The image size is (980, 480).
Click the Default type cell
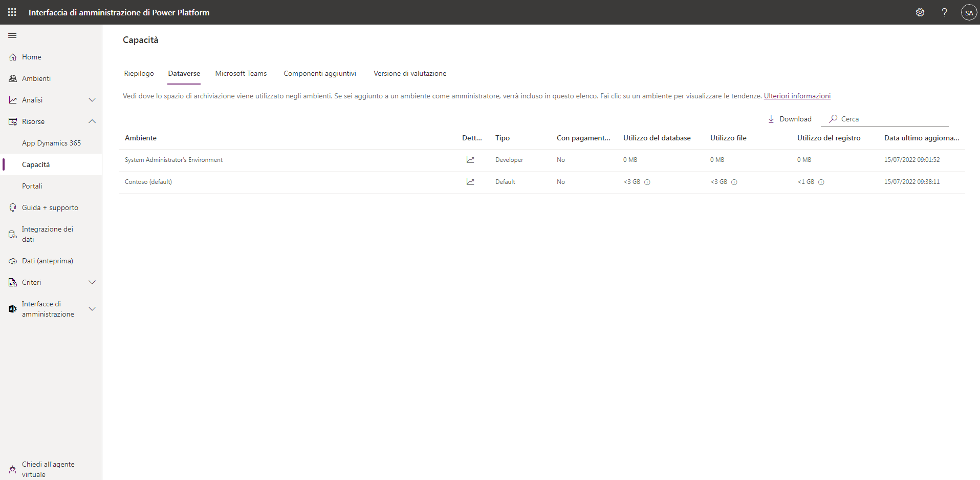[x=505, y=182]
